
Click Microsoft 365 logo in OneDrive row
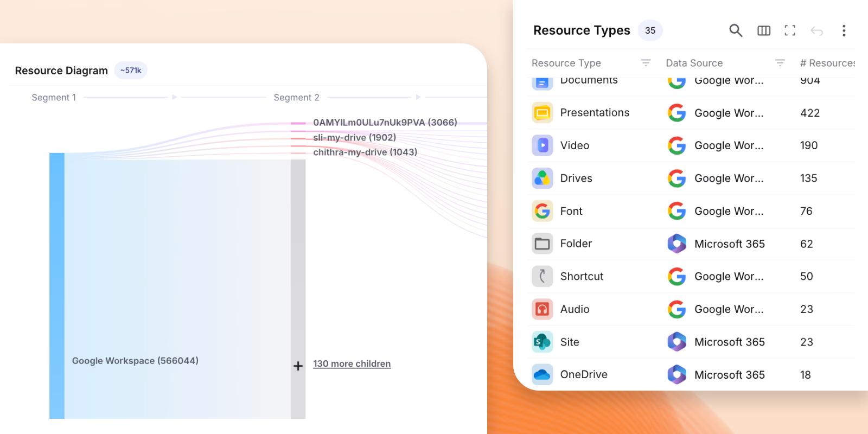pos(676,374)
